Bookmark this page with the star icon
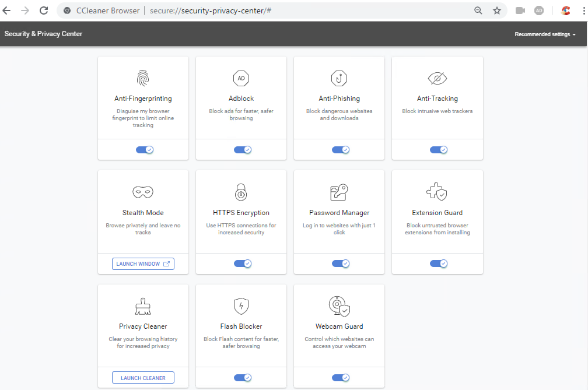Viewport: 588px width, 390px height. point(497,10)
